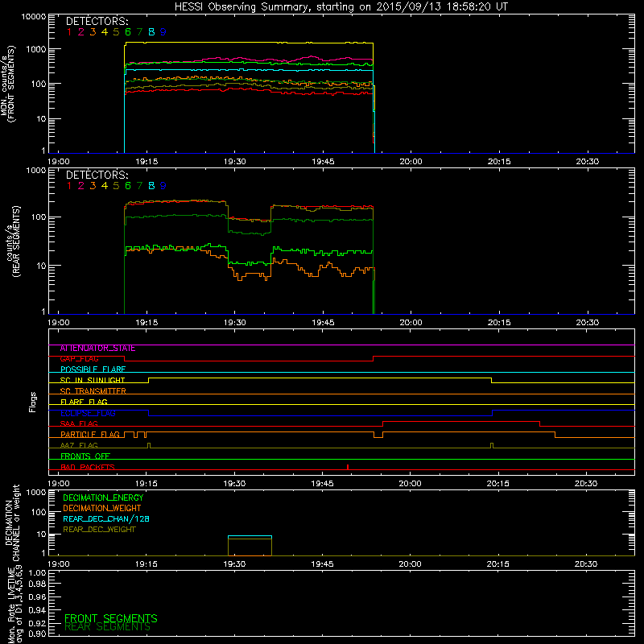Select dark green detector 7 in front legend
This screenshot has width=644, height=644.
[x=139, y=31]
